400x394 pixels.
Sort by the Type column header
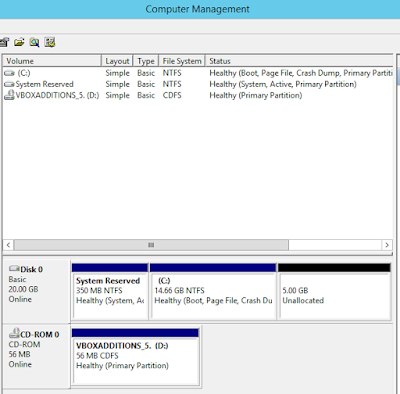click(146, 61)
